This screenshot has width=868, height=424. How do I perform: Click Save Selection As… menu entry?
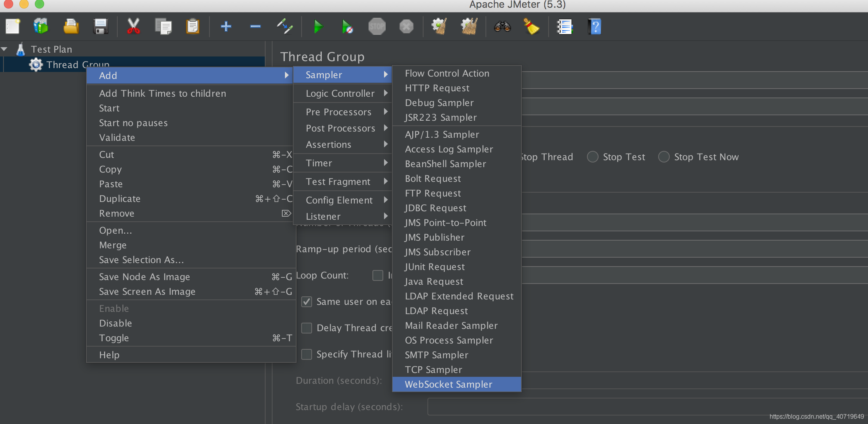[x=141, y=260]
